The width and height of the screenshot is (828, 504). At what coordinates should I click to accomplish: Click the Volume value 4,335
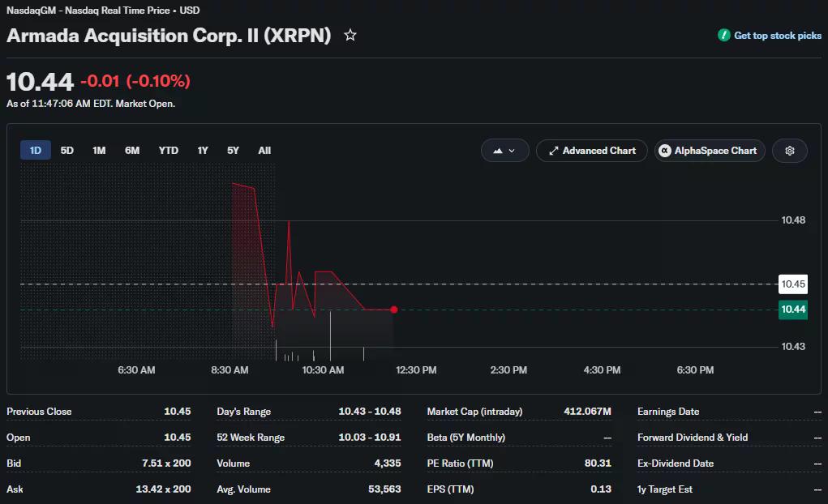coord(388,463)
